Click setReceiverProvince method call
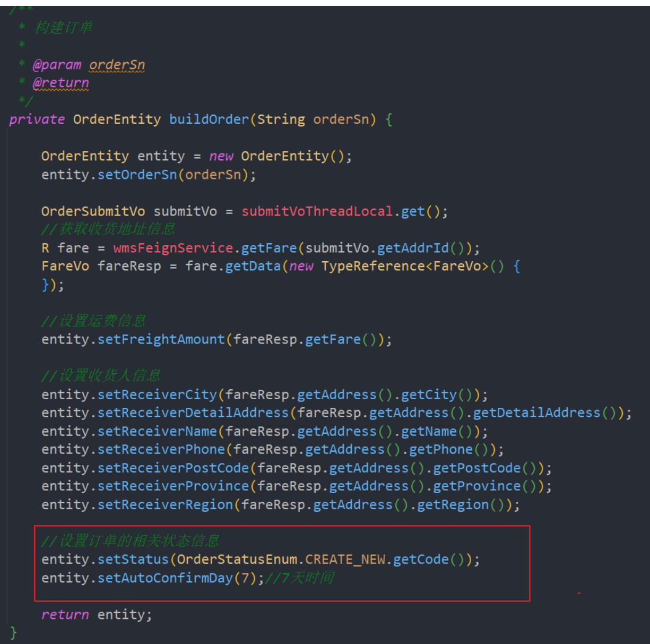650x644 pixels. coord(174,486)
